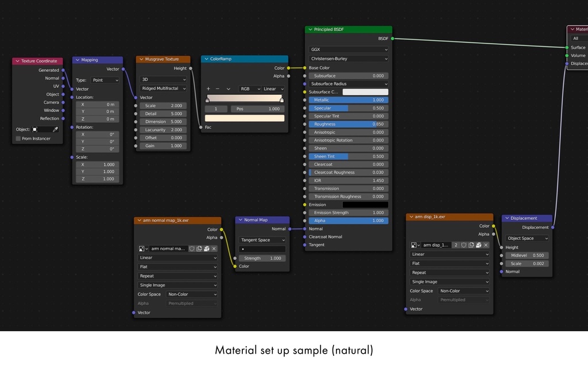Collapse the arm normal map_1k.exr node
Screen dimensions: 588x368
point(139,220)
